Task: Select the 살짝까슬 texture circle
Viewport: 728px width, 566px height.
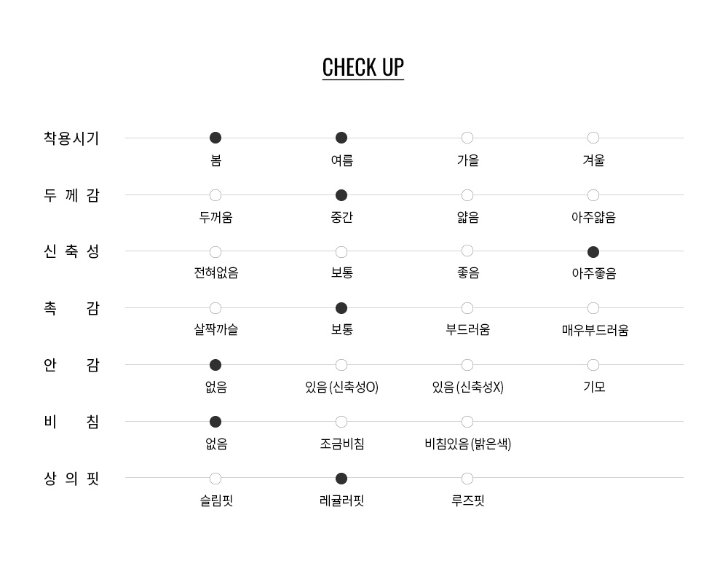Action: pos(215,308)
